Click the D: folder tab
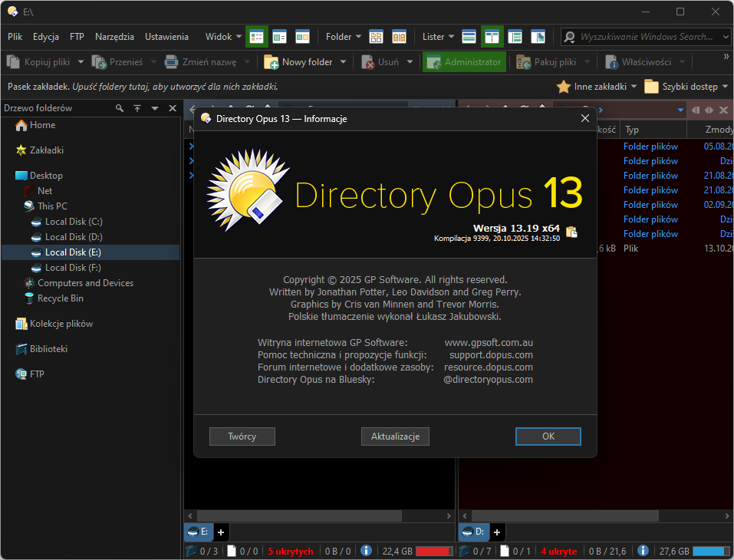Screen dimensions: 734x560 point(474,532)
